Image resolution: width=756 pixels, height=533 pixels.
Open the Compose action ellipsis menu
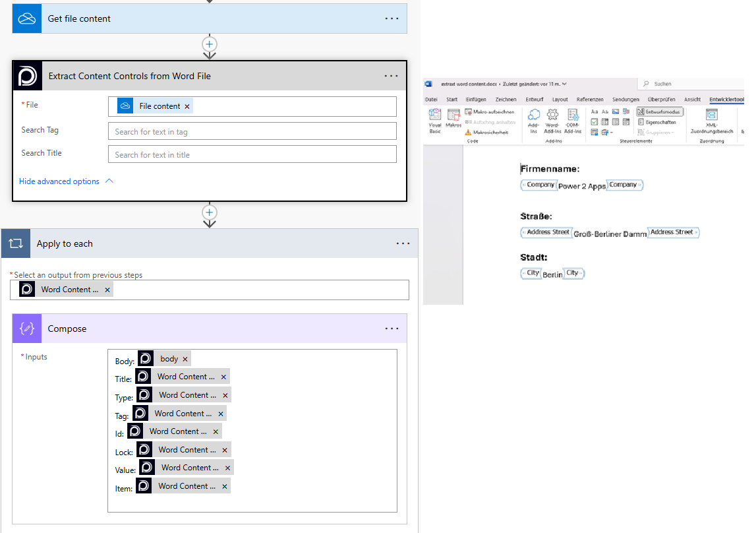(x=392, y=329)
